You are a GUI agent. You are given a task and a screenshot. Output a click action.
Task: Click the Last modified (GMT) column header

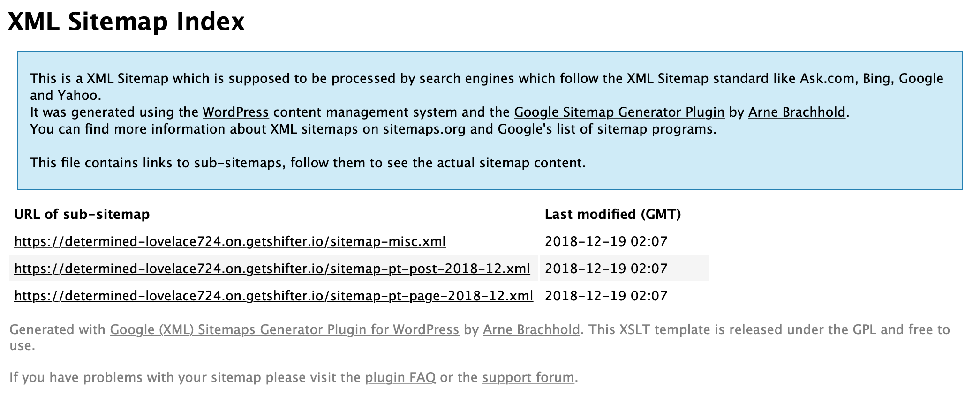point(612,215)
